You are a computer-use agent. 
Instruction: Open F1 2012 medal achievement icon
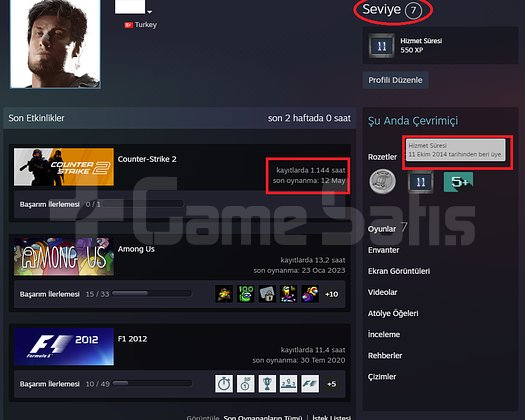(x=245, y=383)
